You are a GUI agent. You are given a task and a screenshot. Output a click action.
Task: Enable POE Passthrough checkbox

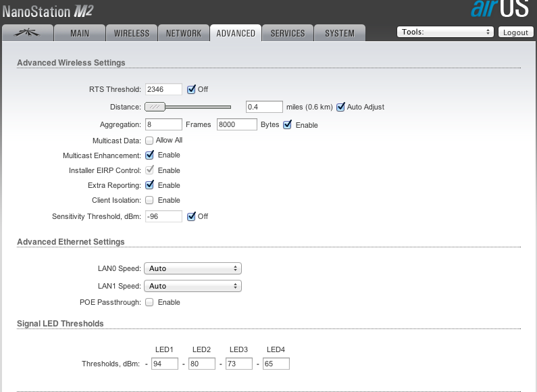(150, 302)
